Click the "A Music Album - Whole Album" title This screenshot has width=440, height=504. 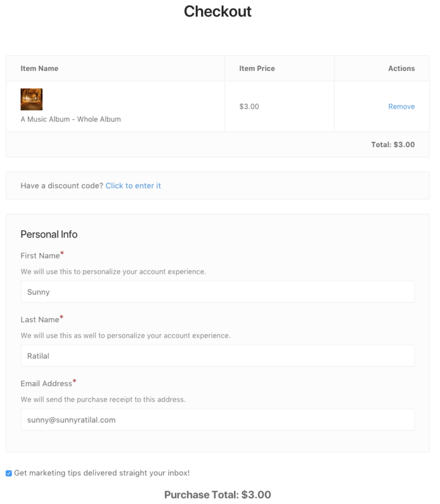pos(70,119)
